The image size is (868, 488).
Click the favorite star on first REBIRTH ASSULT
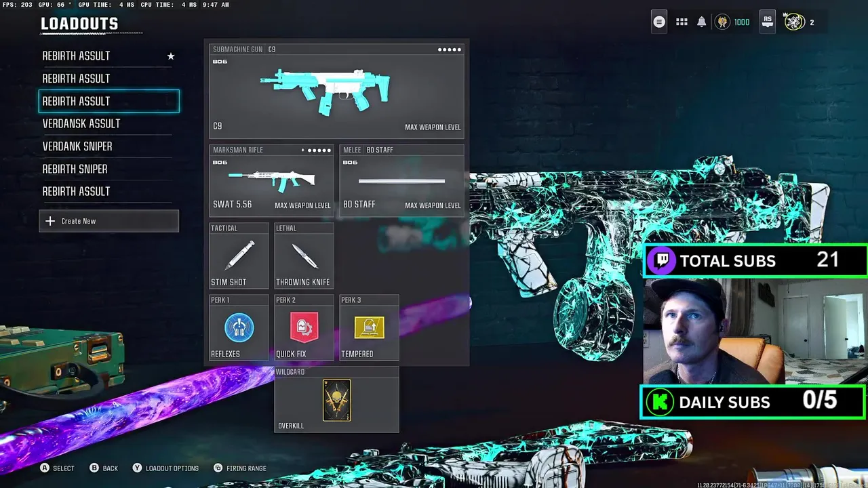pos(171,56)
